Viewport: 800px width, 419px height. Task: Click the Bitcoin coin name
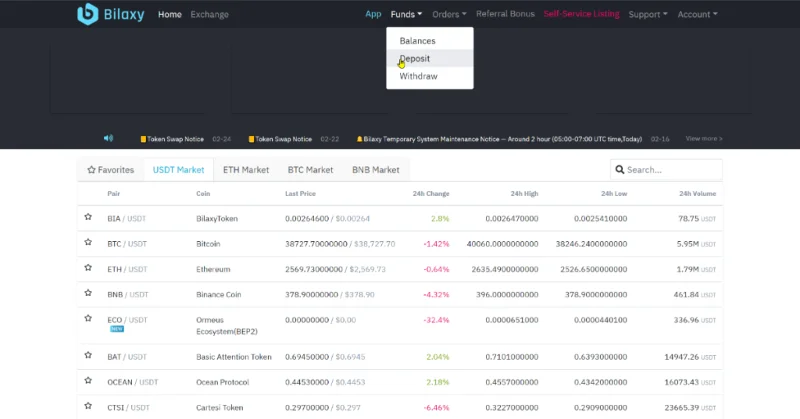[x=208, y=244]
